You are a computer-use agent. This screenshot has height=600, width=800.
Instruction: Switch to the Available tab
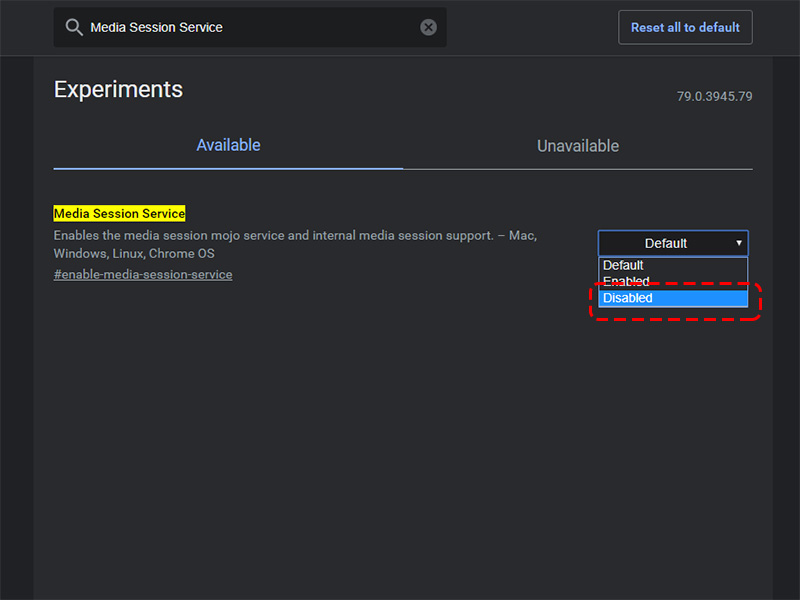tap(228, 145)
